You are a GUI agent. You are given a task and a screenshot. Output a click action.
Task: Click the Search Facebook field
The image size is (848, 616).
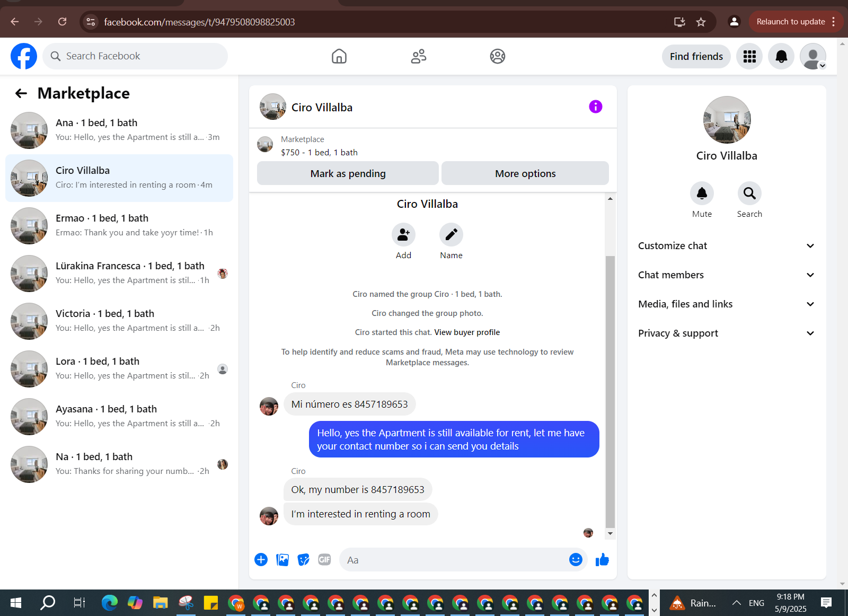pos(135,56)
